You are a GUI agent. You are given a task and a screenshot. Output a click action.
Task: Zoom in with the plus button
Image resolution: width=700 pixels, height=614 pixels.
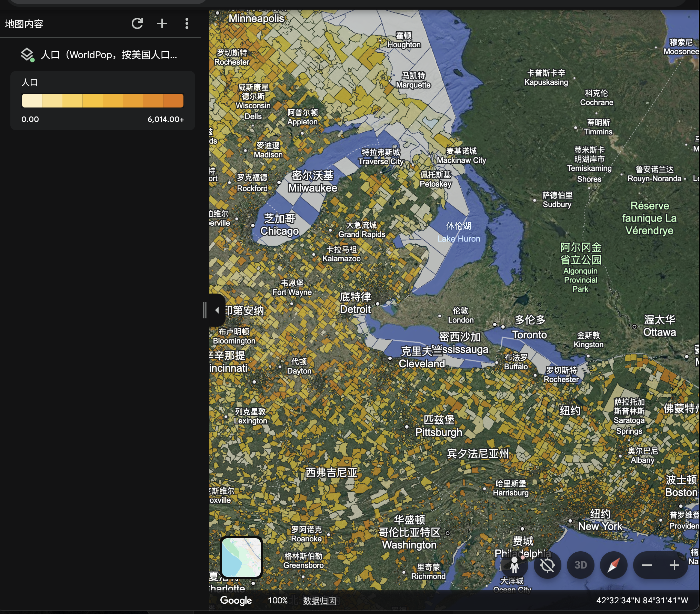(674, 565)
